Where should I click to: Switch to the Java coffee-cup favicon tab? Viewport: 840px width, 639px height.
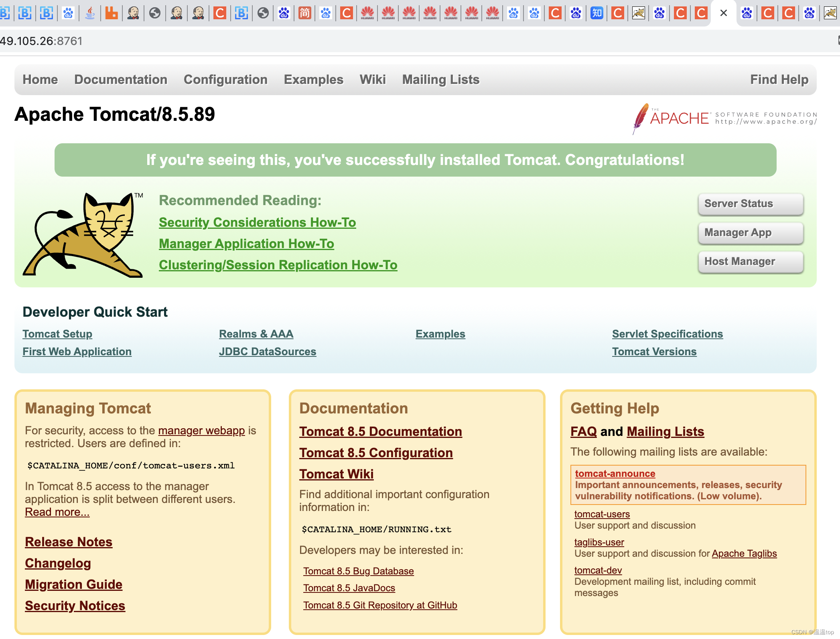[90, 13]
